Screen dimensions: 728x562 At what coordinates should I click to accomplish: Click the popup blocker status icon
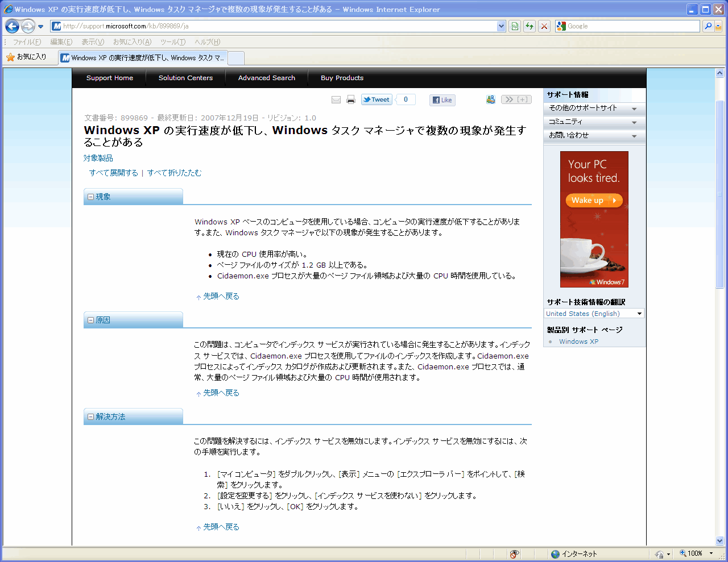tap(514, 554)
